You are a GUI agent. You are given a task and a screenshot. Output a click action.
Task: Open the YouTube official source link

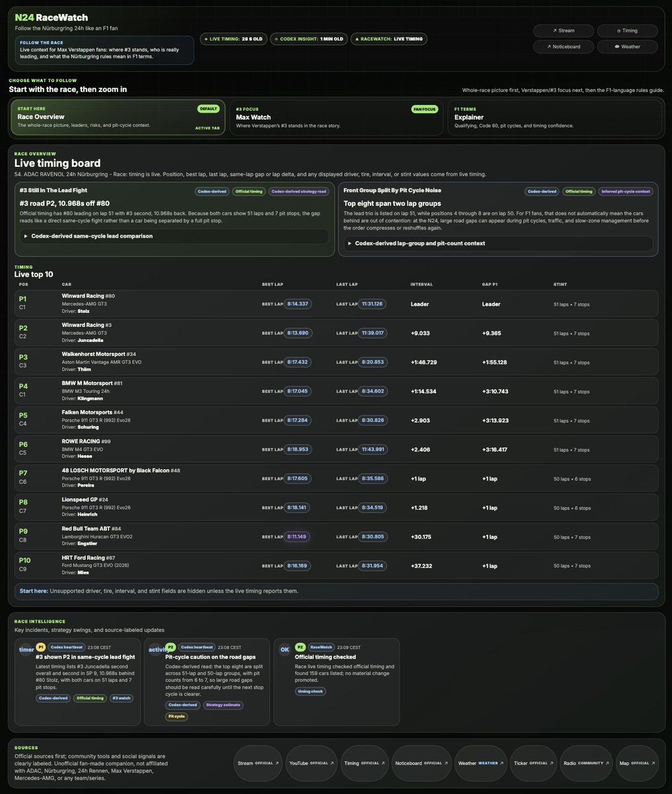311,763
